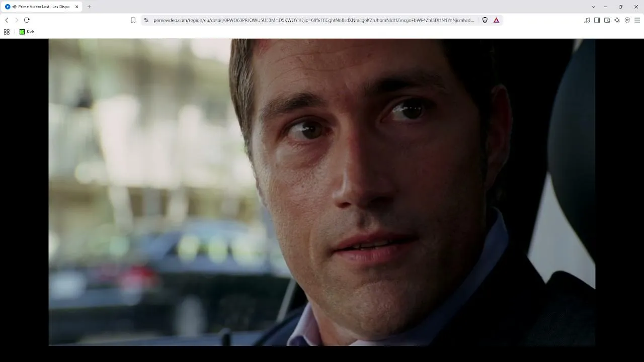The width and height of the screenshot is (644, 362).
Task: Open a new browser tab
Action: [89, 7]
